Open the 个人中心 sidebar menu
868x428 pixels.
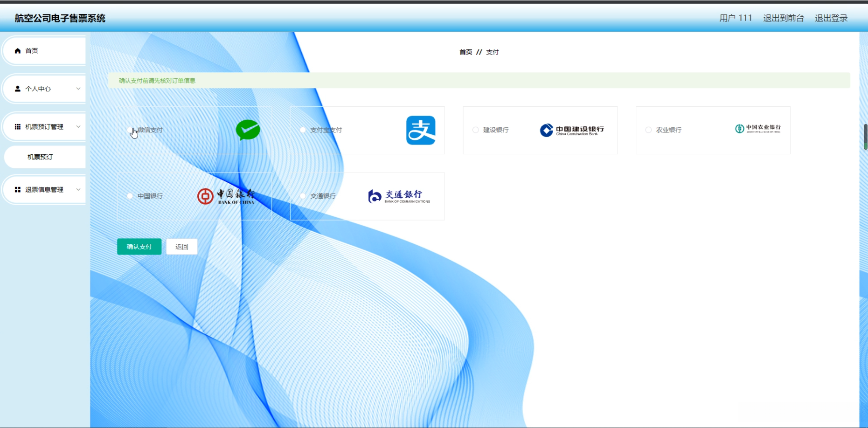(45, 89)
